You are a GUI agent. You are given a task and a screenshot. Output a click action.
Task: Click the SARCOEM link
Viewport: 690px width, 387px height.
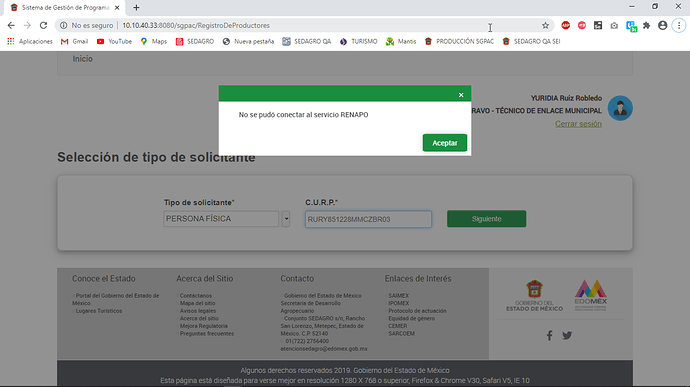401,334
